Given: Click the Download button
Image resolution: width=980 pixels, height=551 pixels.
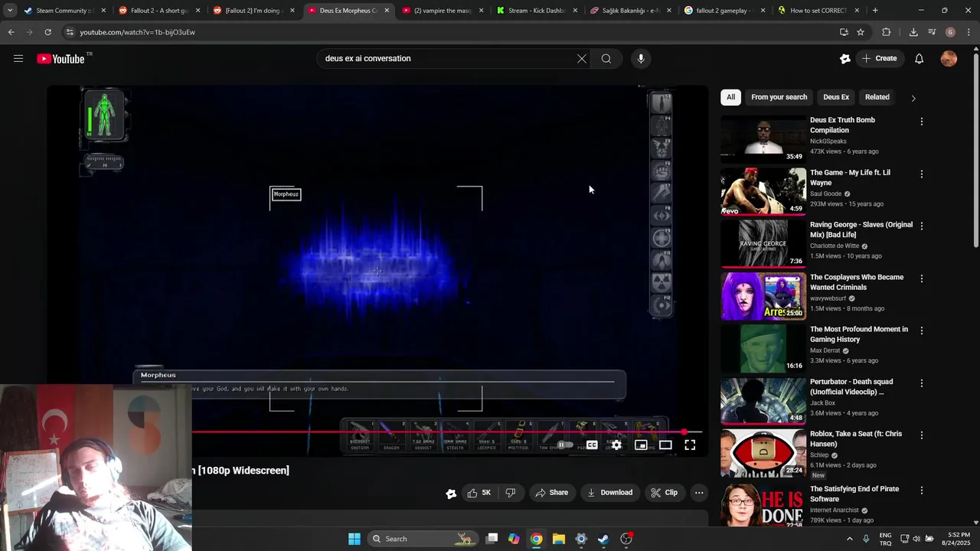Looking at the screenshot, I should [x=610, y=493].
